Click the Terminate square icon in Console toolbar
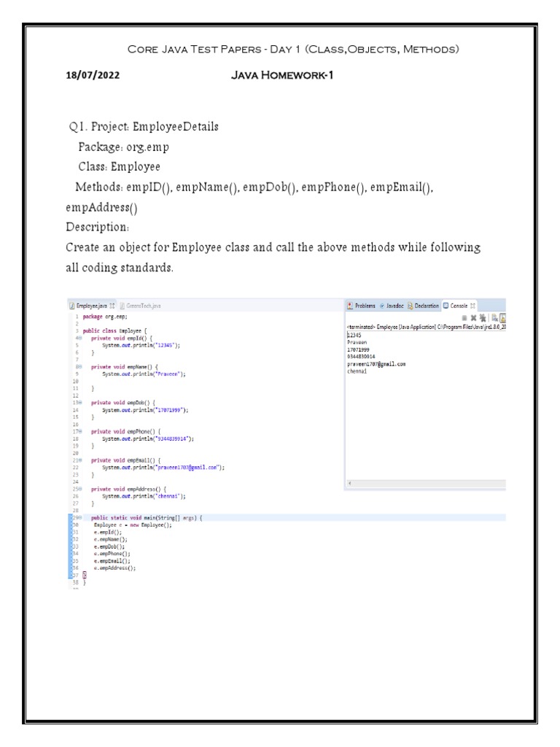Screen dimensions: 560x747 coord(464,318)
